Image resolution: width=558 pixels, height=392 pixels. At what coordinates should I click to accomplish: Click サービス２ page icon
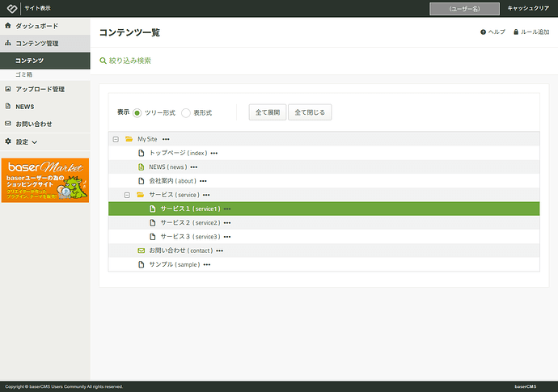153,223
